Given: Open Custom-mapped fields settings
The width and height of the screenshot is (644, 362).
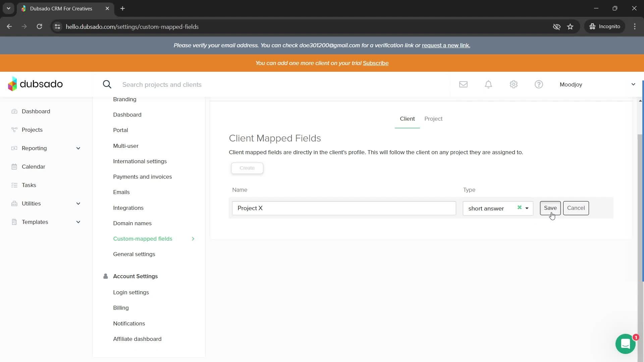Looking at the screenshot, I should (x=143, y=239).
